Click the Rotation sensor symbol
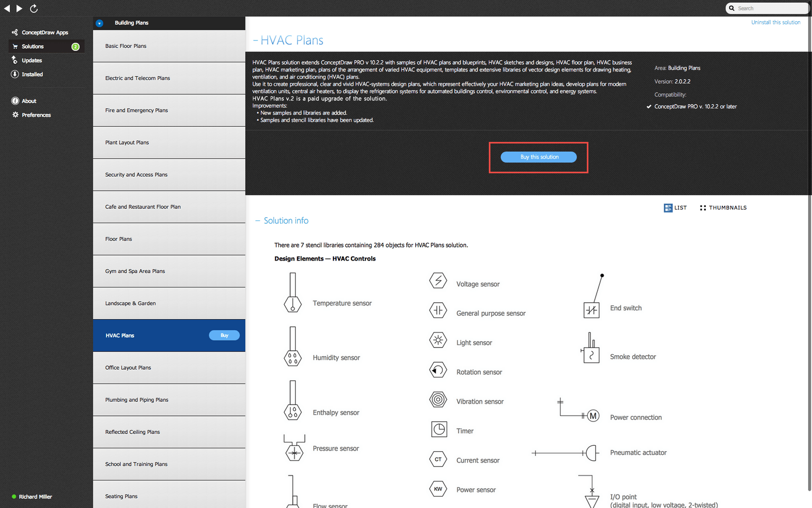This screenshot has width=812, height=508. (438, 370)
